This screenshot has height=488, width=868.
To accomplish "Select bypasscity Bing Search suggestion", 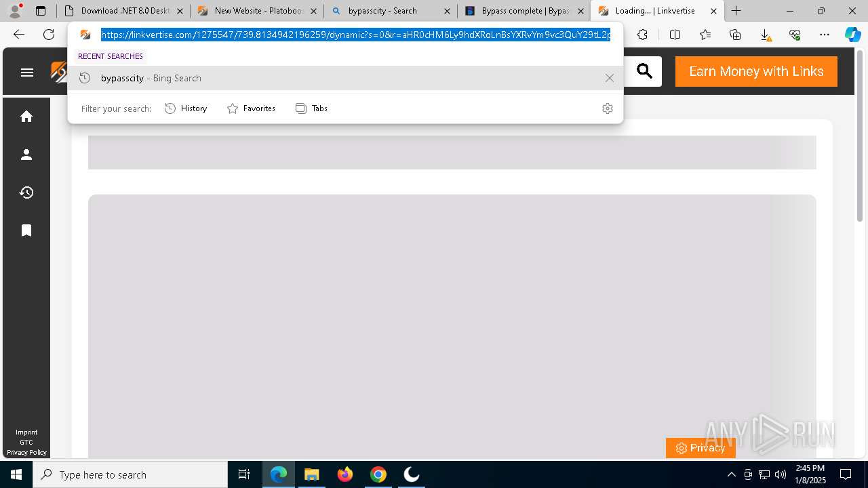I will click(x=345, y=78).
